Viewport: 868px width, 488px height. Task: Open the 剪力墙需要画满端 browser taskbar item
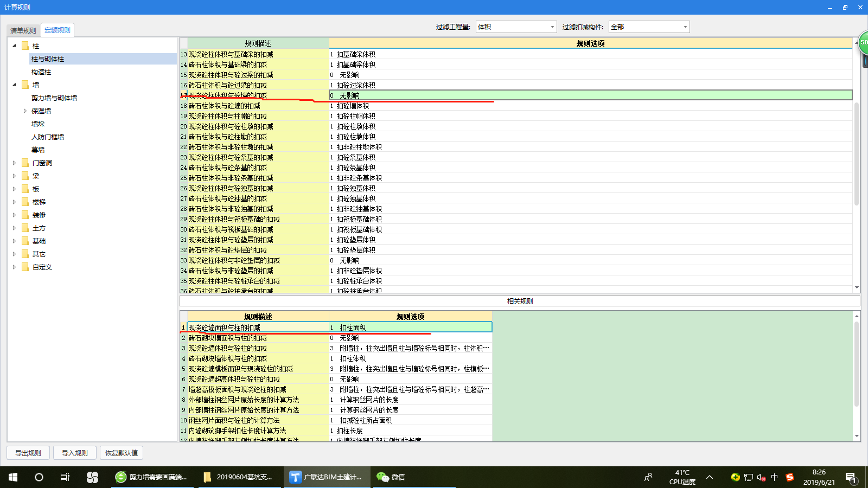151,477
